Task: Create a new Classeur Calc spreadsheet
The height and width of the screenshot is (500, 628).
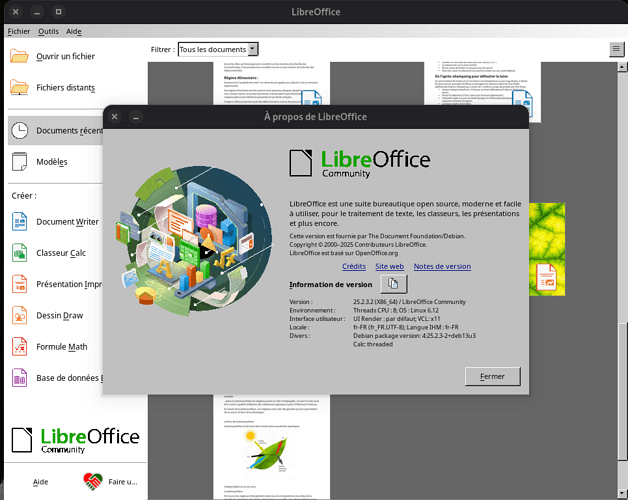Action: tap(19, 254)
